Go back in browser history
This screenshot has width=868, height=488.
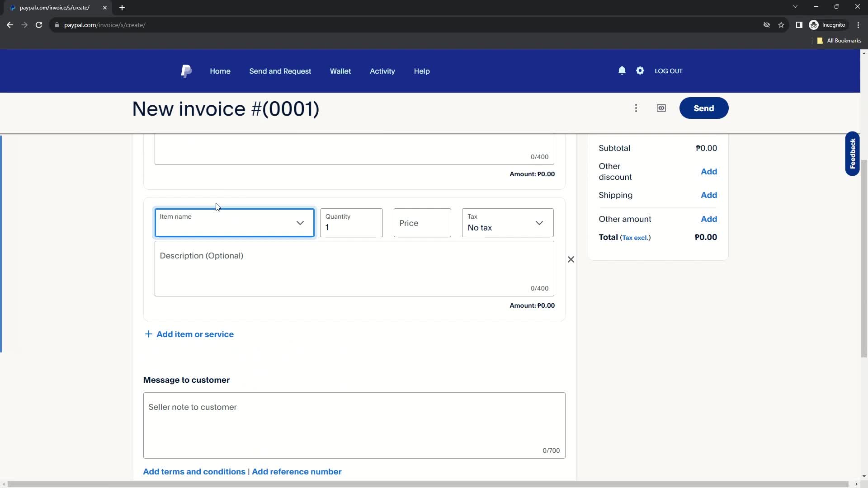[10, 25]
